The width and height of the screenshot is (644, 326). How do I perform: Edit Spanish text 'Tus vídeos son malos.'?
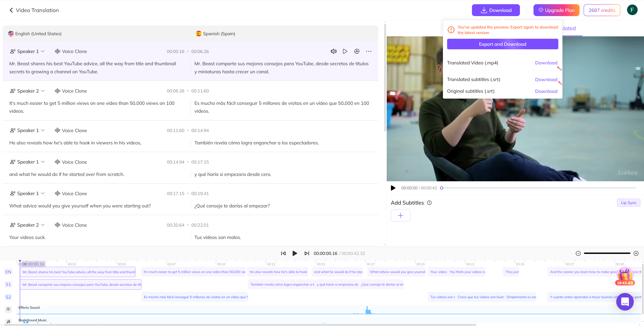218,237
